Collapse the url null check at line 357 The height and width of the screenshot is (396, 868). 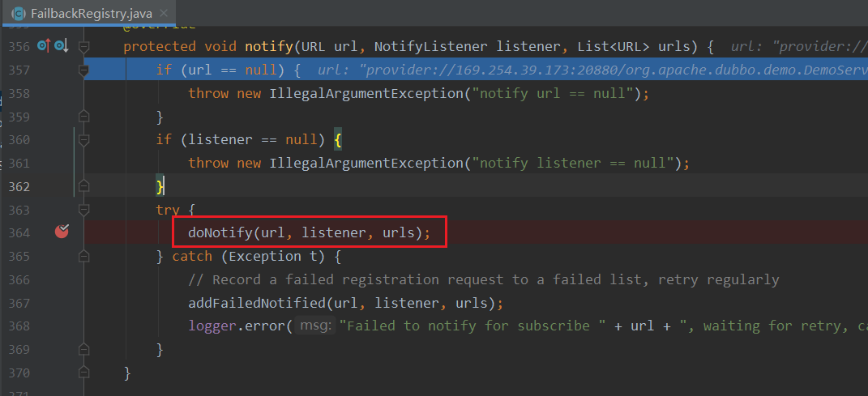83,70
